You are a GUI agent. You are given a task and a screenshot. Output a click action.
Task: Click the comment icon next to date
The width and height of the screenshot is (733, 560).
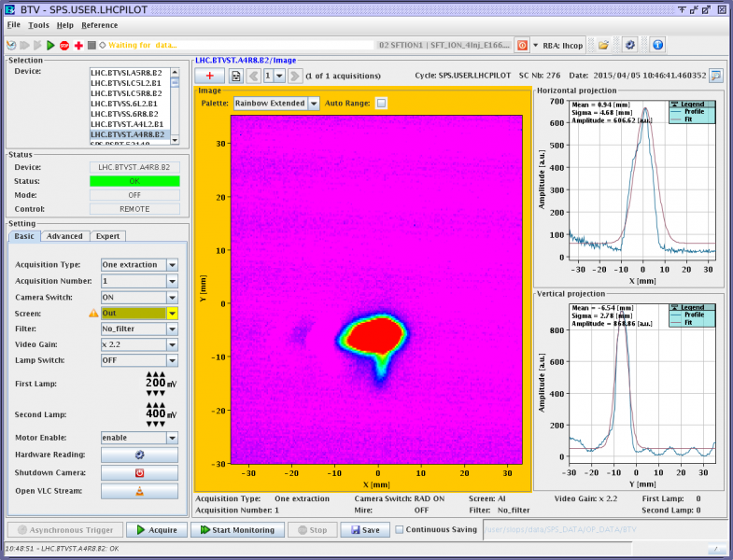point(716,76)
